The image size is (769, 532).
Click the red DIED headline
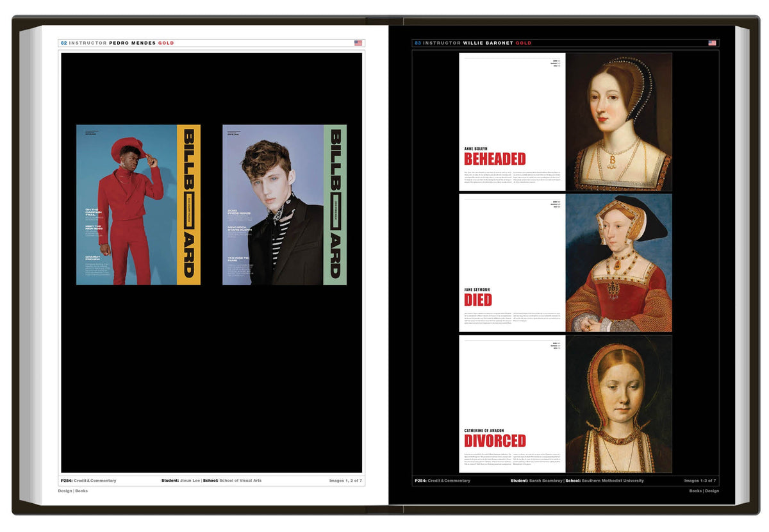[478, 299]
